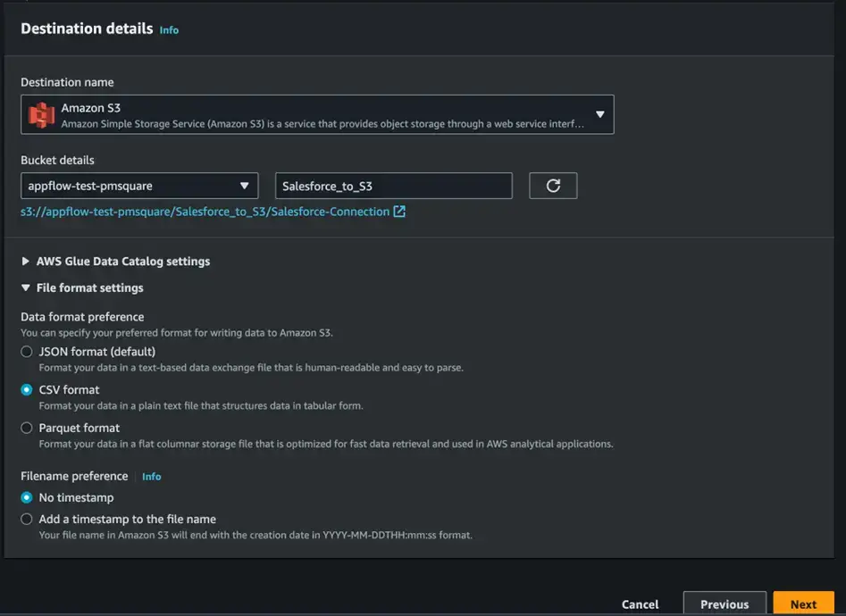Image resolution: width=846 pixels, height=616 pixels.
Task: Click the 'flat columnar storage file' description
Action: pos(326,444)
